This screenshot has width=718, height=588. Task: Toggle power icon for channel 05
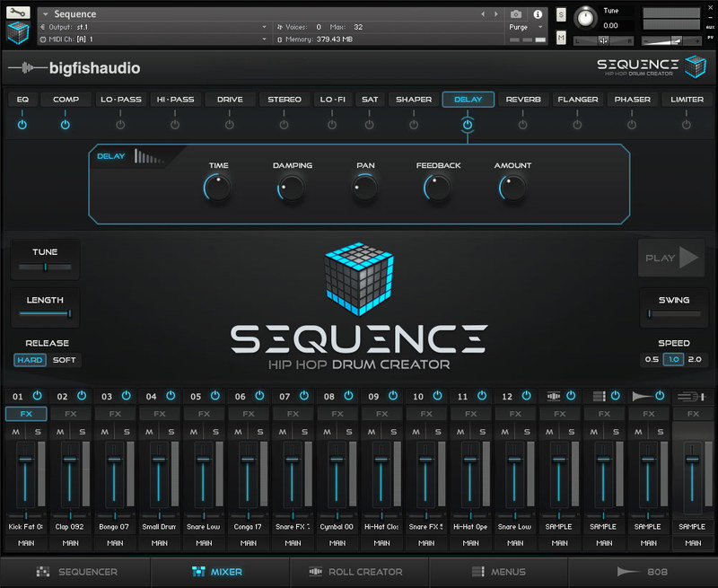215,396
